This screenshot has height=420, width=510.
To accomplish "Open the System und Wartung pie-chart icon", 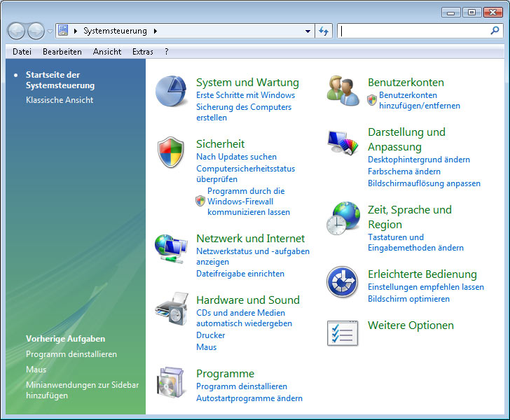I will 171,91.
